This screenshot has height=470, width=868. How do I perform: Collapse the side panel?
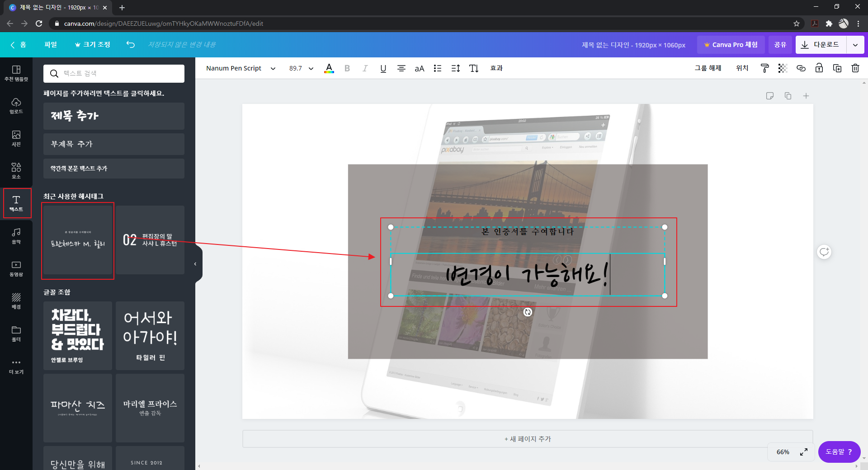(x=195, y=264)
